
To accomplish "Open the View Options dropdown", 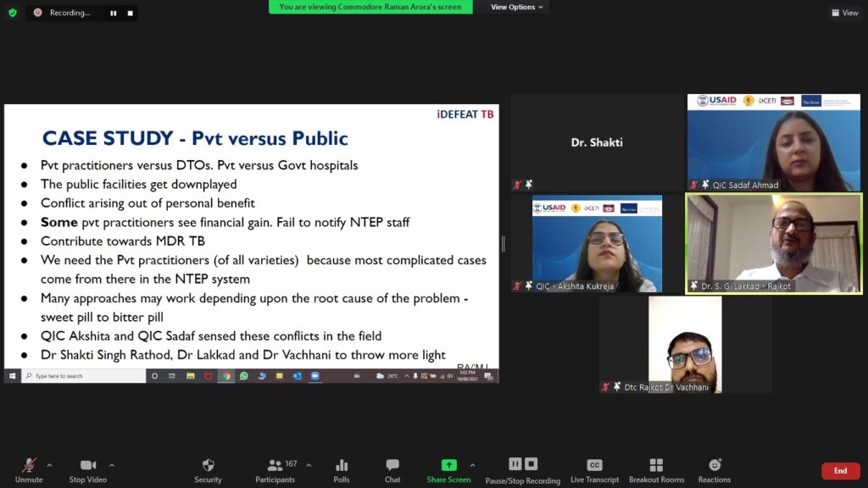I will tap(517, 8).
